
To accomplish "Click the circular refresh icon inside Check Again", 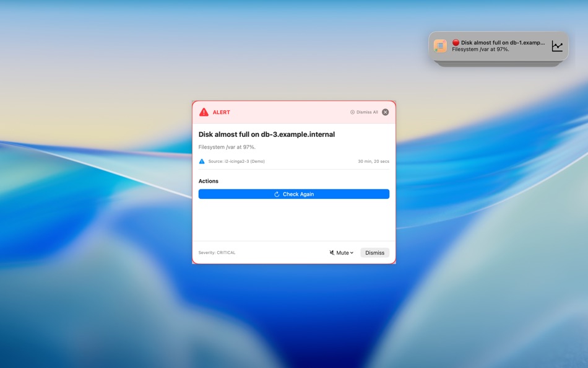I will pos(276,194).
